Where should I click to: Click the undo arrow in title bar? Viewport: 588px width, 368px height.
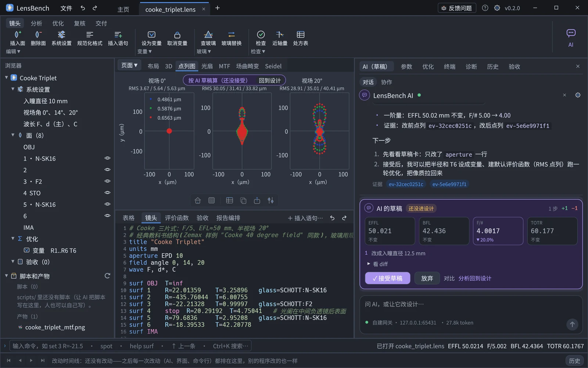[x=83, y=8]
